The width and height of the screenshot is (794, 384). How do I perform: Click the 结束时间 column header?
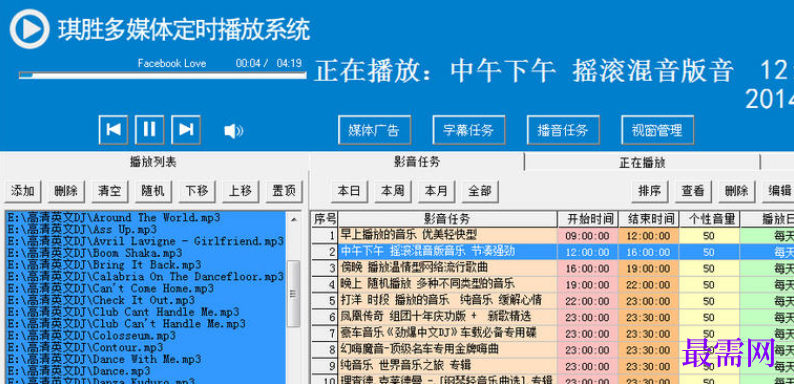point(648,219)
